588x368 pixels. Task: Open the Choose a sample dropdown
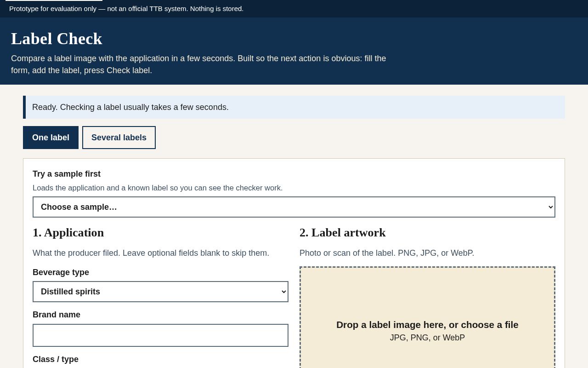294,207
